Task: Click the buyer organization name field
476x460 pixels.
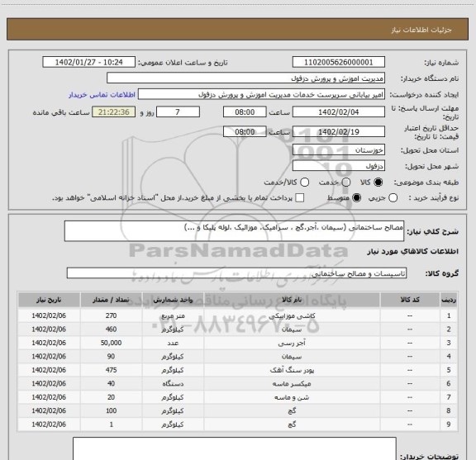Action: coord(246,78)
